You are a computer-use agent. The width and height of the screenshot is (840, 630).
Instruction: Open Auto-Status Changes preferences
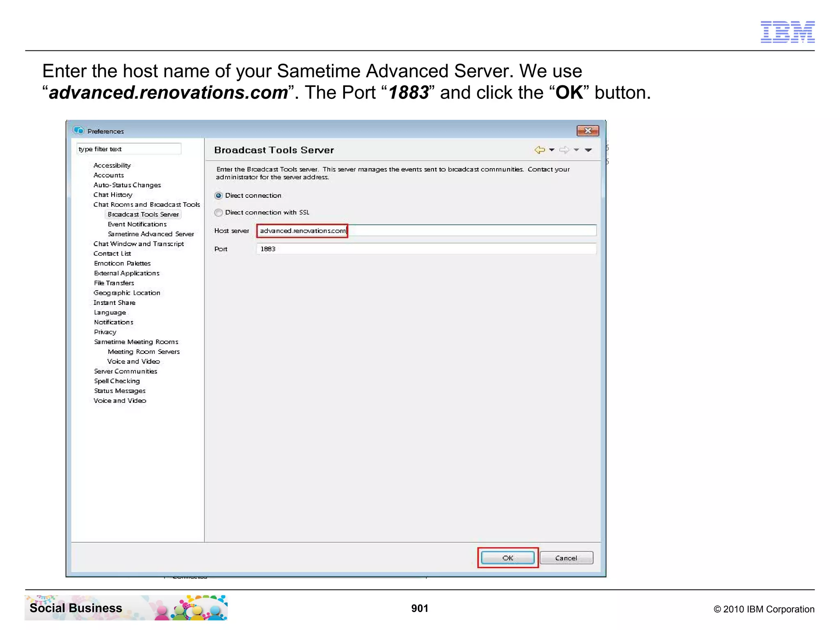pyautogui.click(x=127, y=185)
